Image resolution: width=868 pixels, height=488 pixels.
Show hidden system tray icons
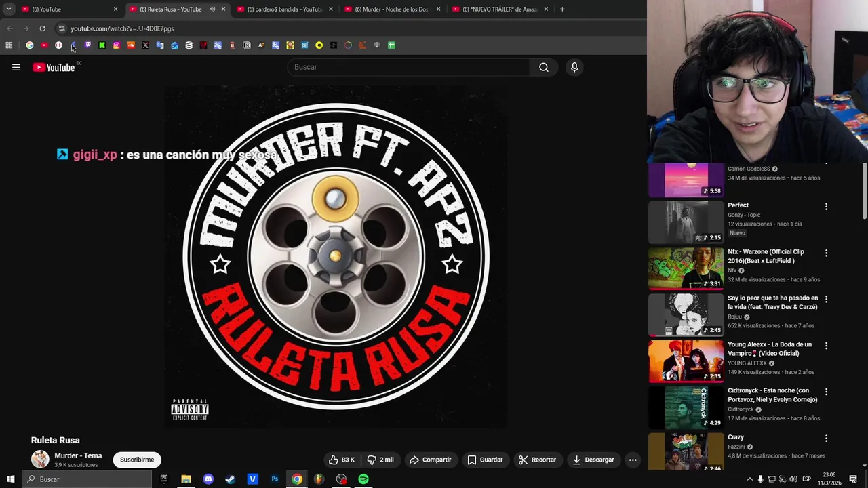pyautogui.click(x=749, y=479)
